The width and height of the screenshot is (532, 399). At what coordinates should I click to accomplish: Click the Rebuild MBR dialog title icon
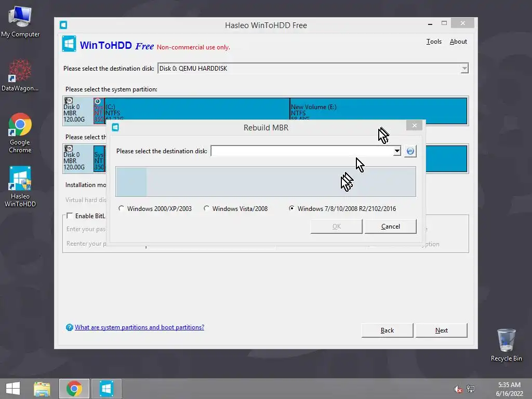pyautogui.click(x=115, y=127)
